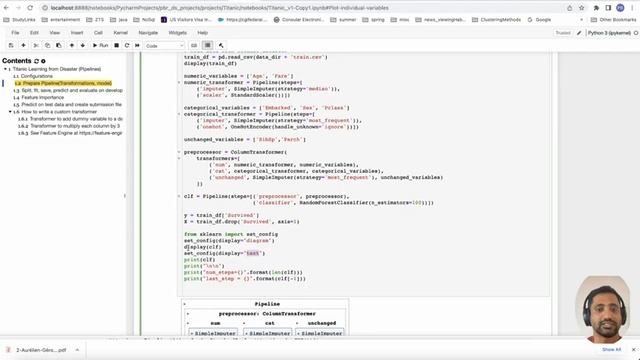Interrupt the kernel with the stop icon
Image resolution: width=640 pixels, height=360 pixels.
(116, 45)
